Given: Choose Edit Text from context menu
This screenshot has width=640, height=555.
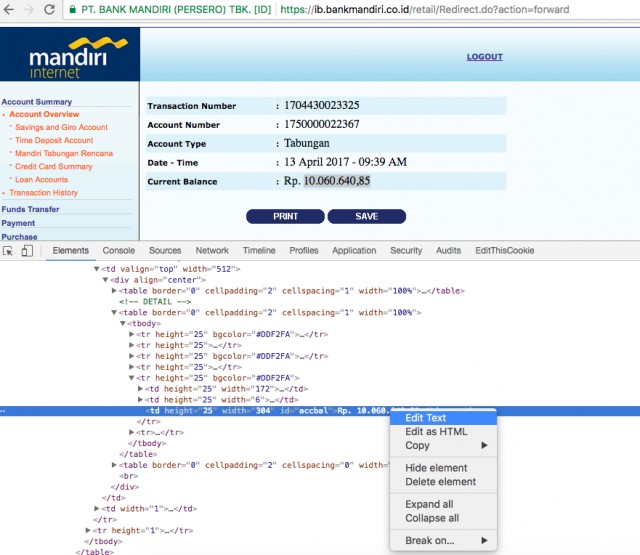Looking at the screenshot, I should coord(443,418).
